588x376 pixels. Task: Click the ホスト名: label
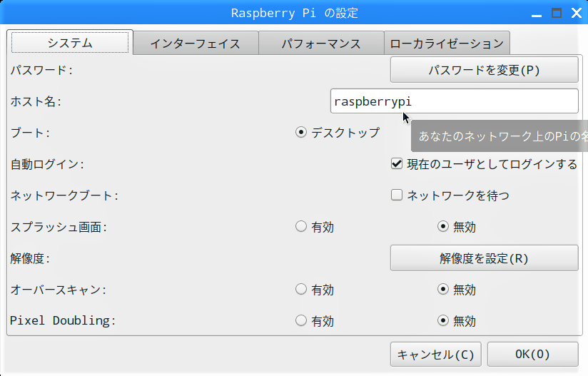[36, 101]
